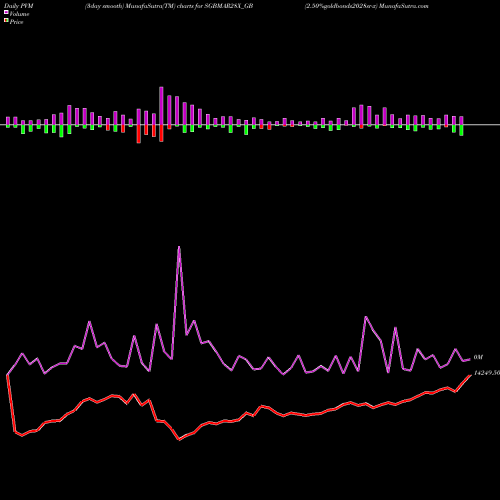Image resolution: width=500 pixels, height=500 pixels.
Task: Select the 'Price' legend label
Action: pos(16,22)
